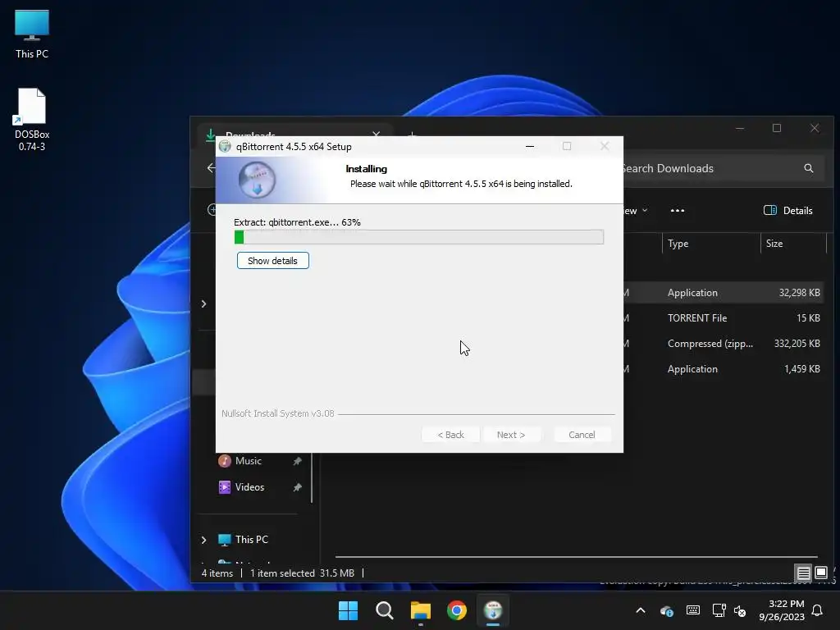Toggle the Details pane in File Explorer
Image resolution: width=840 pixels, height=630 pixels.
click(x=787, y=211)
